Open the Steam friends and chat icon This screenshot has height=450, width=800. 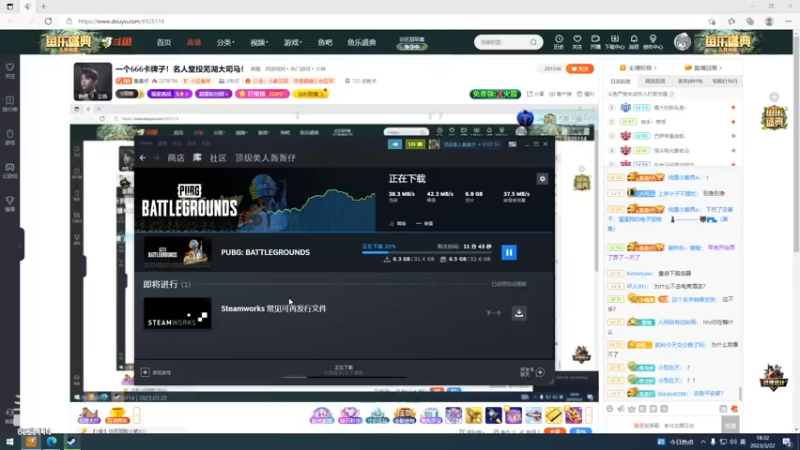(540, 372)
